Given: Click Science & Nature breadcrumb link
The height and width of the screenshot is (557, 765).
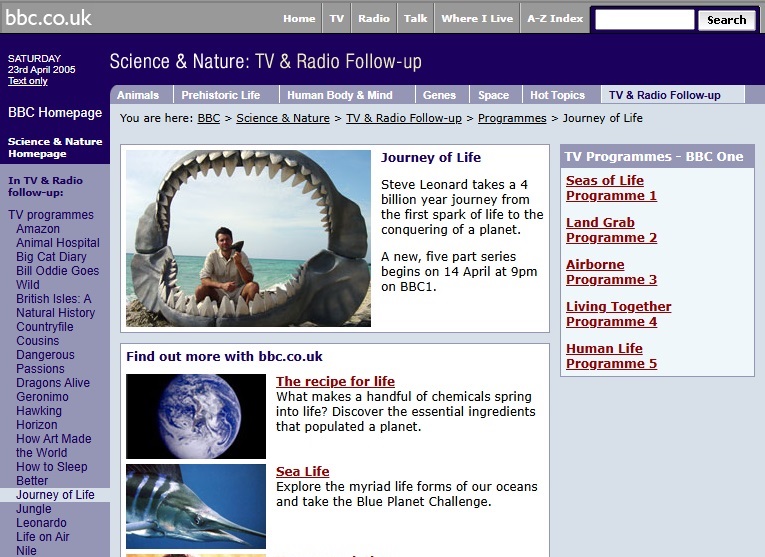Looking at the screenshot, I should [x=283, y=119].
